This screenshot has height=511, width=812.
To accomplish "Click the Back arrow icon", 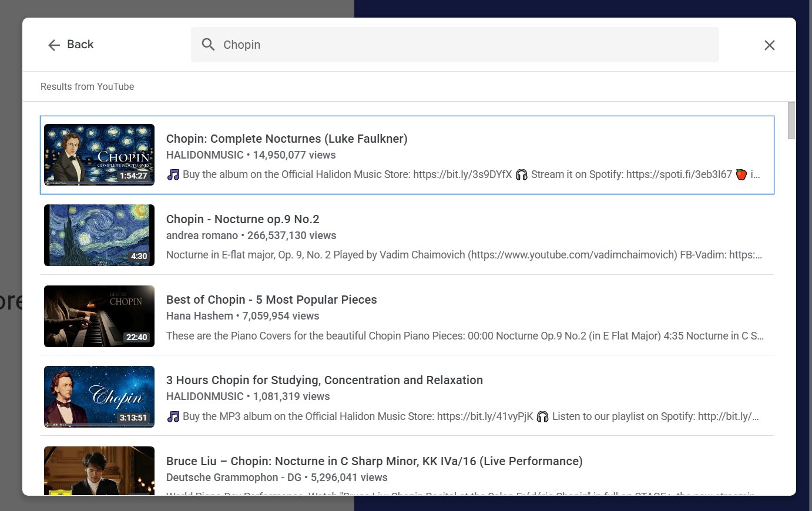I will pos(54,45).
